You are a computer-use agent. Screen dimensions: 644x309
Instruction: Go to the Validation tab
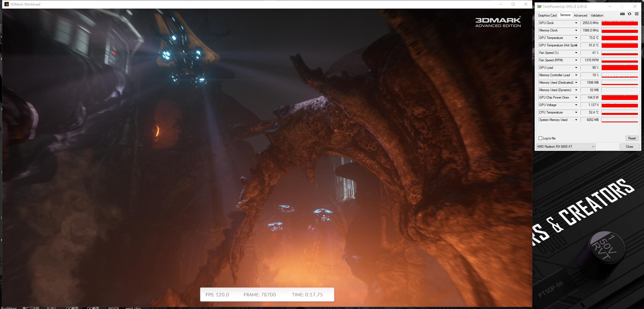pos(597,15)
